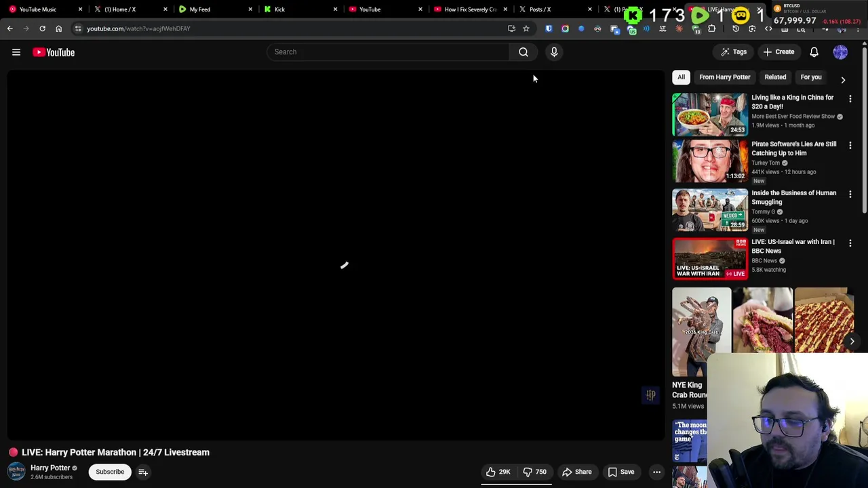Open the account avatar menu
Screen dimensions: 868x488
840,52
